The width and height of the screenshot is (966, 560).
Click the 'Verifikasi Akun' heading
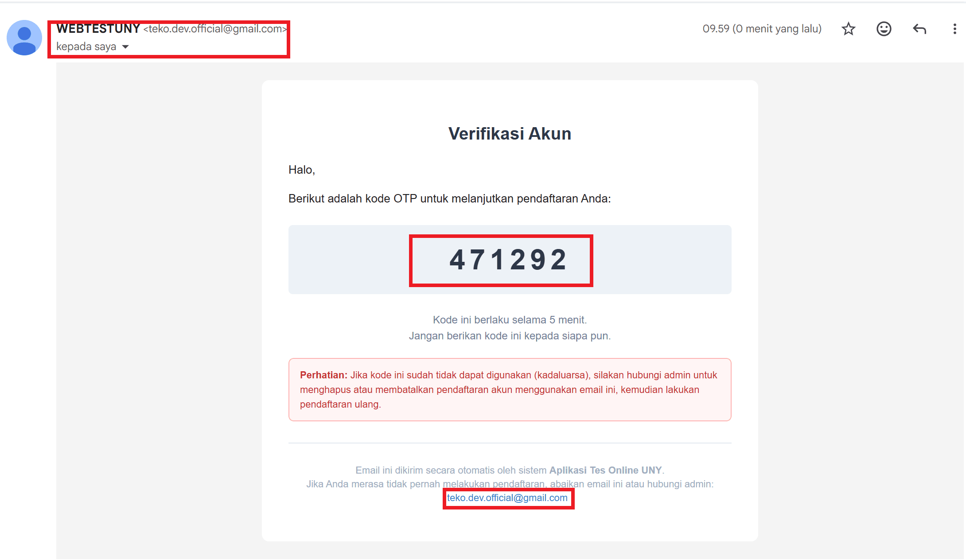pos(510,134)
